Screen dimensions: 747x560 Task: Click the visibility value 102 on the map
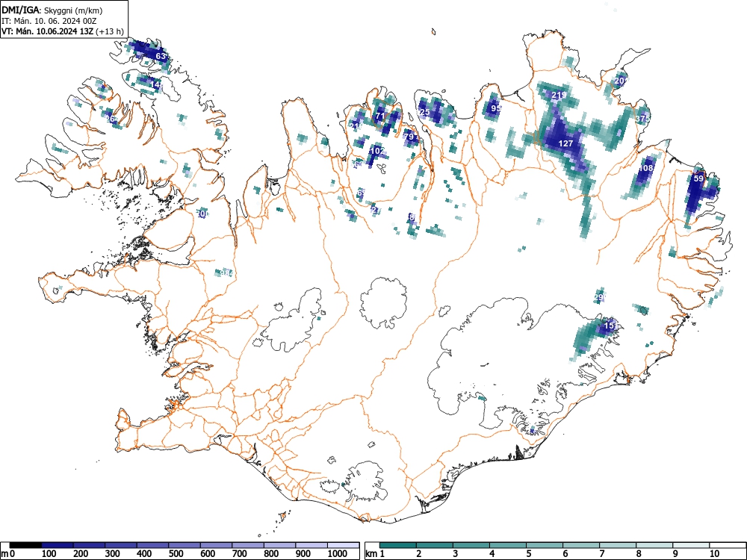377,151
